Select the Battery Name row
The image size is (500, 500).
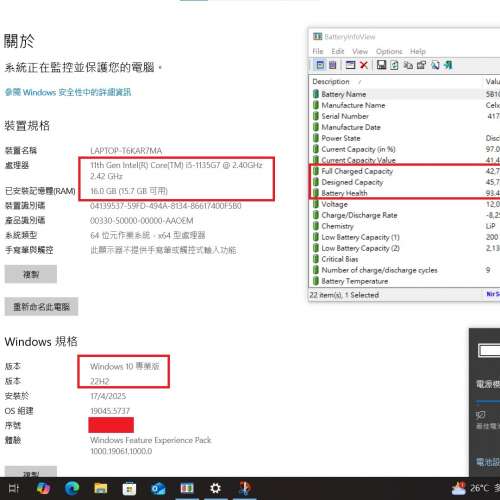(405, 94)
